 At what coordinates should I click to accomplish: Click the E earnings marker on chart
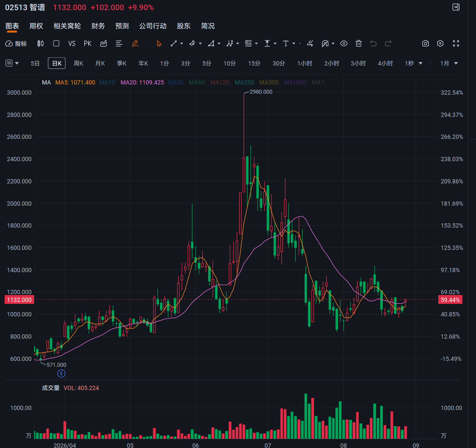coord(61,373)
